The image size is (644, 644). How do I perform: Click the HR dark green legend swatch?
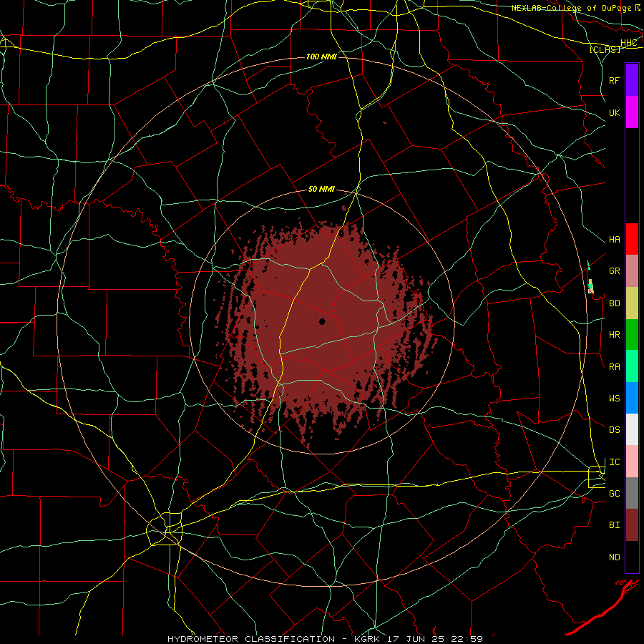[x=632, y=334]
